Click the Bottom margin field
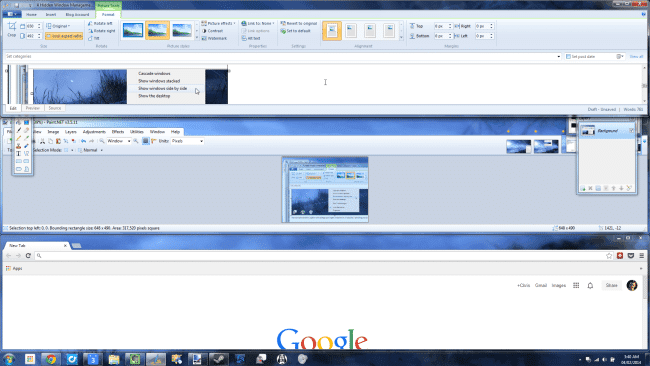The width and height of the screenshot is (650, 366). tap(443, 36)
